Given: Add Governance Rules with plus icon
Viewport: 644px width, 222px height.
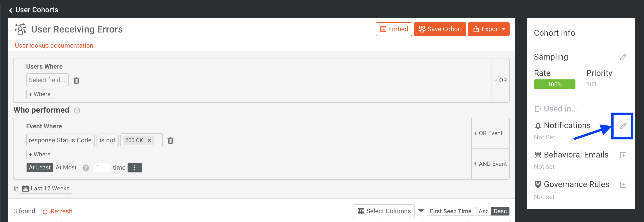Looking at the screenshot, I should point(623,185).
